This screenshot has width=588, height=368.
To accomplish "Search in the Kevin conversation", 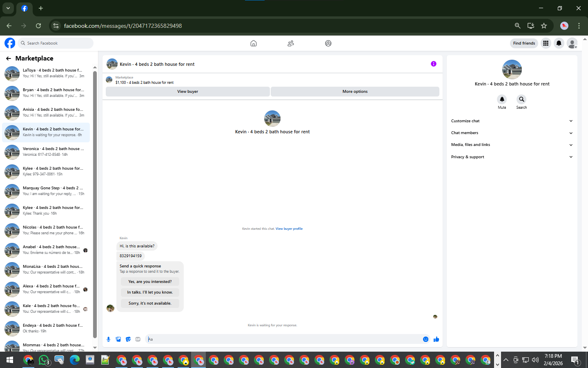I will (521, 99).
